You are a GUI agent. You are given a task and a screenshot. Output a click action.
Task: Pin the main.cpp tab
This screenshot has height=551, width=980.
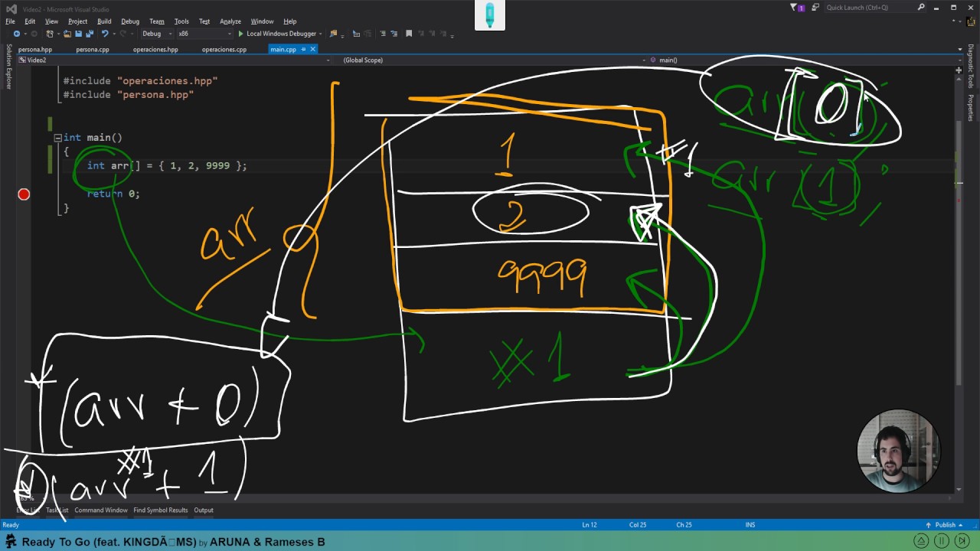click(303, 49)
